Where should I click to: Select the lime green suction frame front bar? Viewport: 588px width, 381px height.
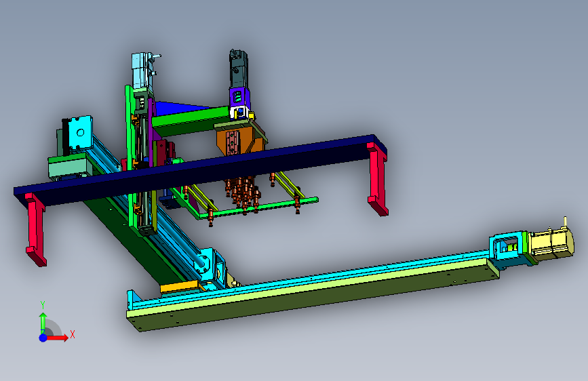click(x=259, y=207)
